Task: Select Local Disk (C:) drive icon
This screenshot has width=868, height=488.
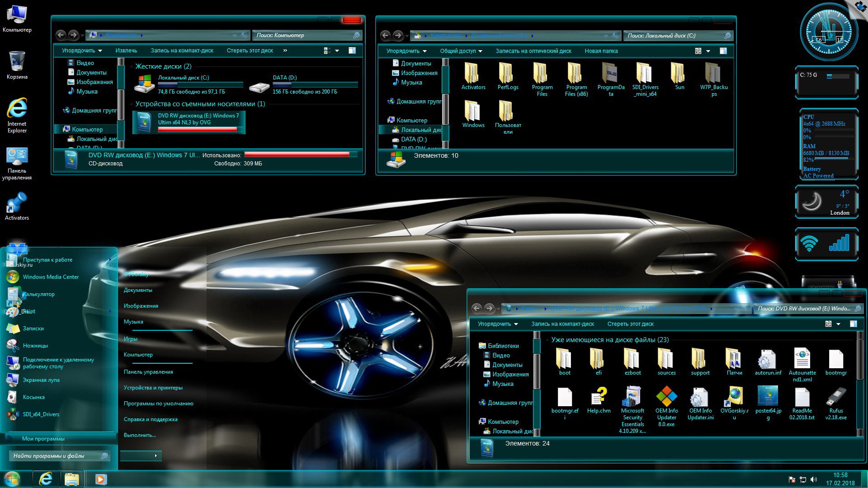Action: [x=145, y=84]
